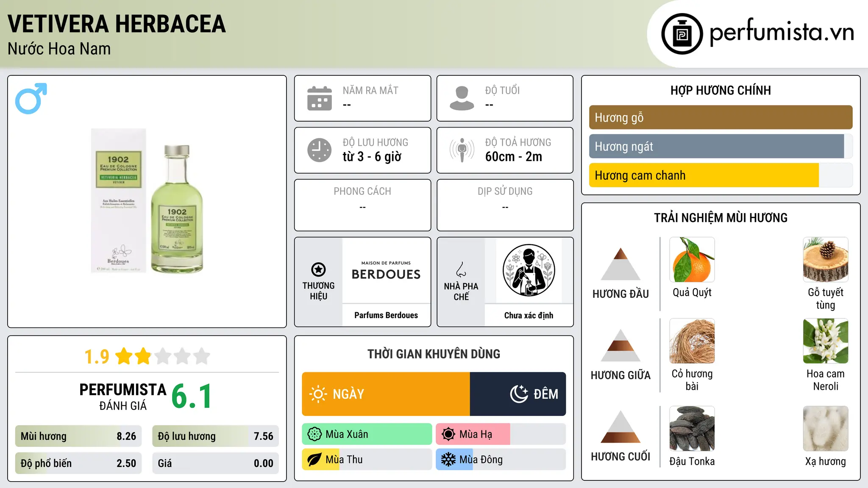Click the Hương Đầu label
The width and height of the screenshot is (868, 488).
click(620, 294)
